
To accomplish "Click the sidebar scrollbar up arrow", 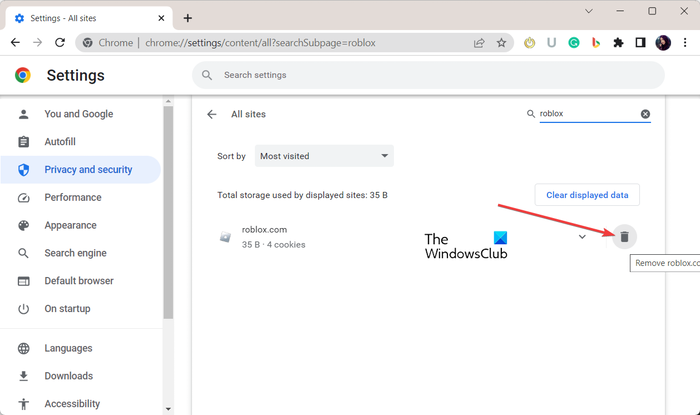I will 168,102.
